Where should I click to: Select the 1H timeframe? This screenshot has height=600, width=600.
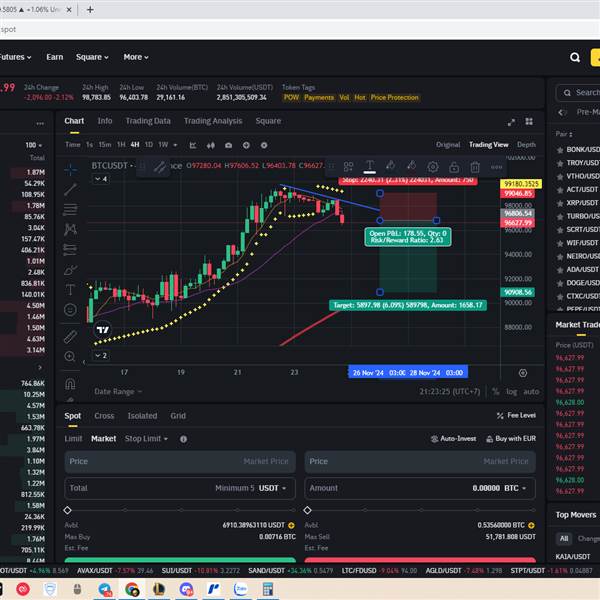point(121,145)
